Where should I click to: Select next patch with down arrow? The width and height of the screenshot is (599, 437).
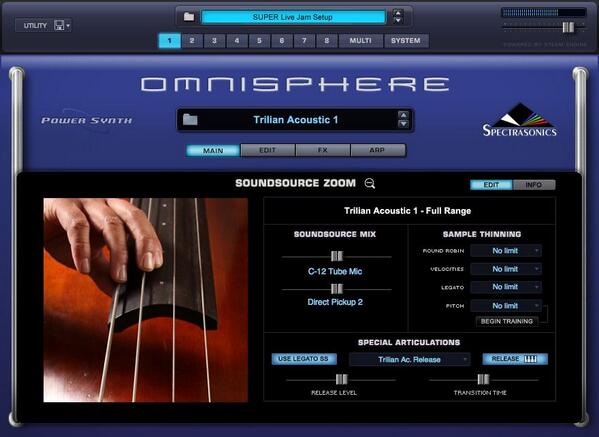coord(403,124)
